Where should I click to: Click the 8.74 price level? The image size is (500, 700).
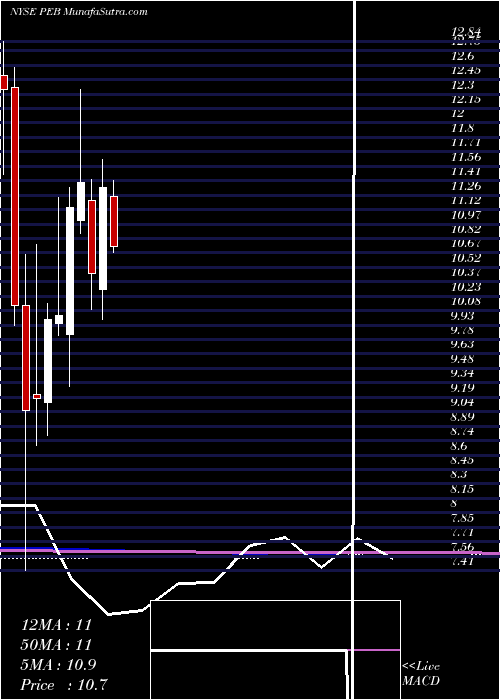click(x=462, y=431)
